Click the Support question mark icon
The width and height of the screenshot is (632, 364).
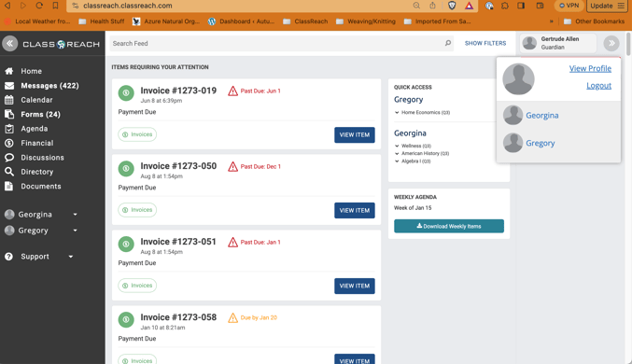[x=8, y=257]
